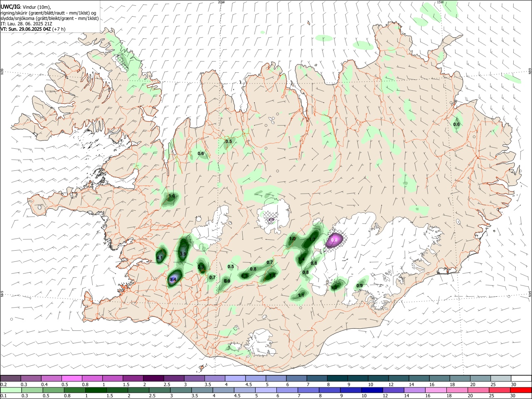Screen dimensions: 532x399
Task: Click the violet 14 swatch in lower legend
Action: (x=415, y=390)
